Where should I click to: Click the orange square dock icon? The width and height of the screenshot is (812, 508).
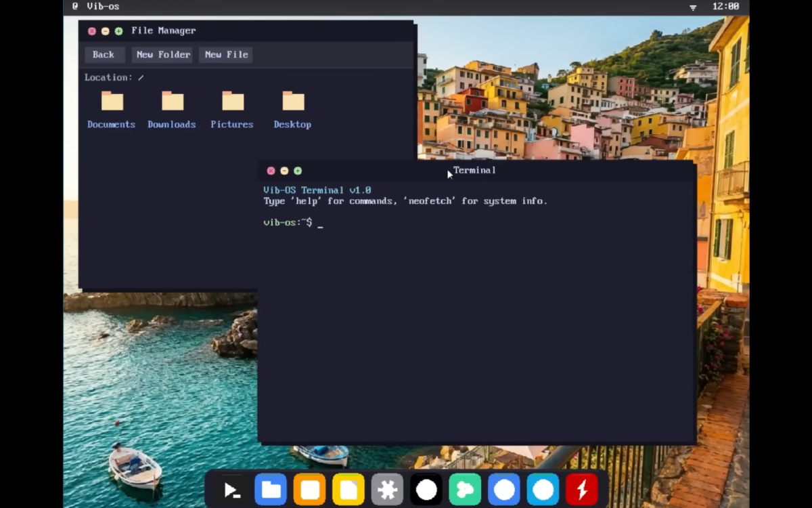pyautogui.click(x=310, y=490)
